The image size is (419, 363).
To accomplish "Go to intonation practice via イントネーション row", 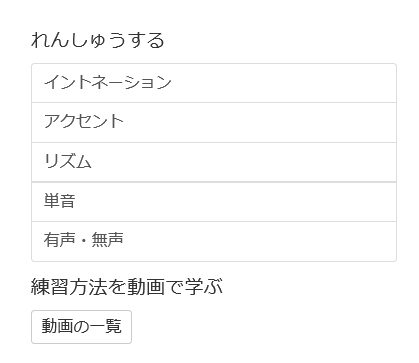I will (x=214, y=83).
